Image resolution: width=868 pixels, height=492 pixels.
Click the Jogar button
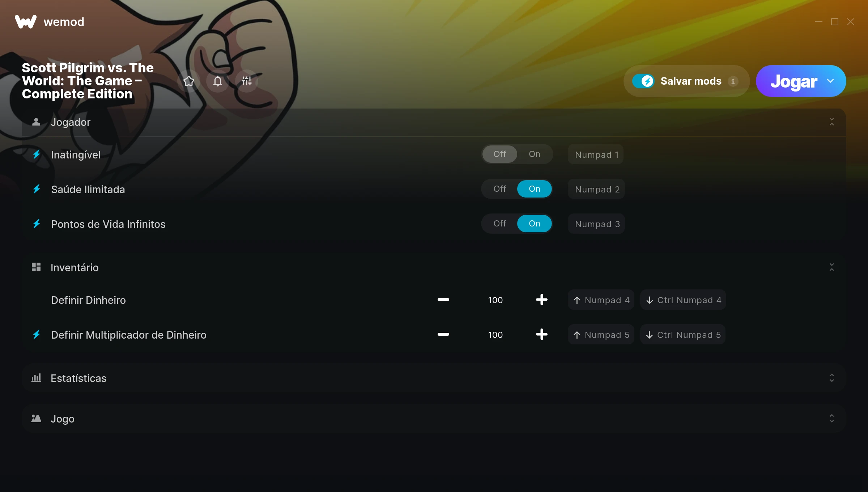point(794,81)
